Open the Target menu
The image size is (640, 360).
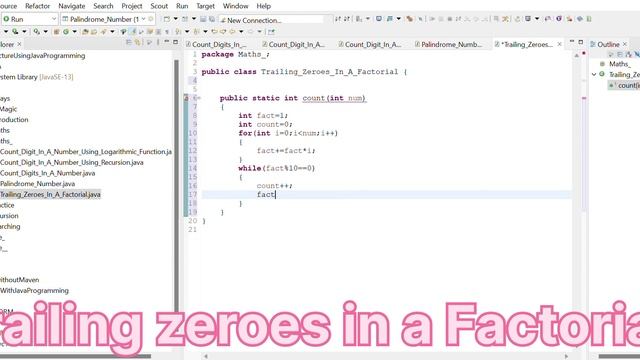[x=205, y=6]
